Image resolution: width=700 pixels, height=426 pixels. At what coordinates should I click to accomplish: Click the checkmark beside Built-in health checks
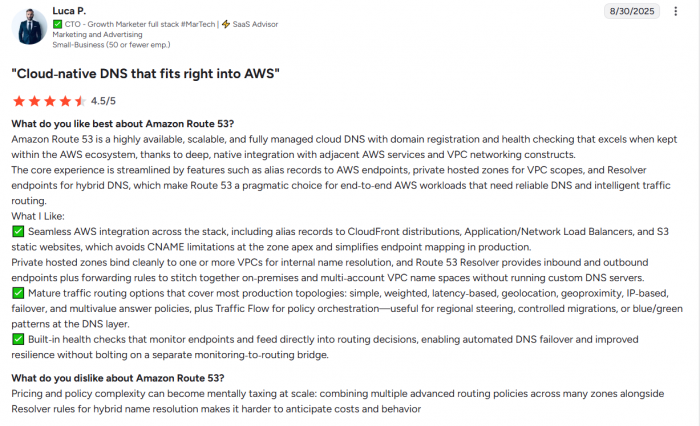point(17,339)
